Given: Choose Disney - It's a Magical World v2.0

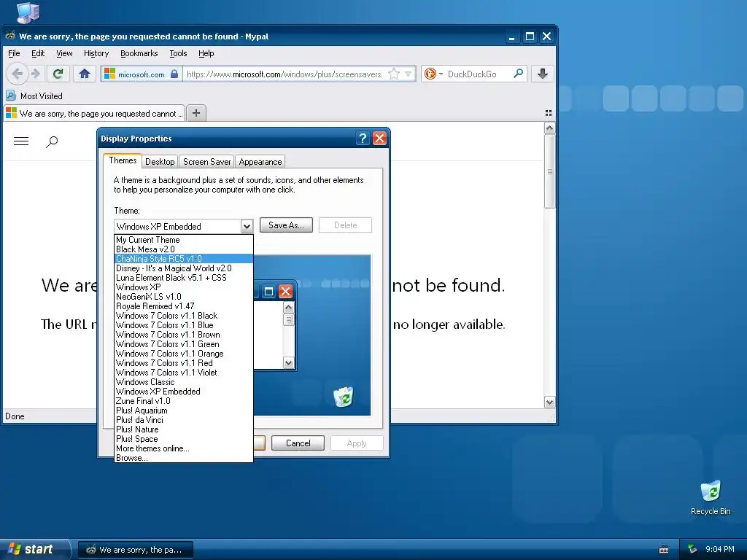Looking at the screenshot, I should coord(183,268).
